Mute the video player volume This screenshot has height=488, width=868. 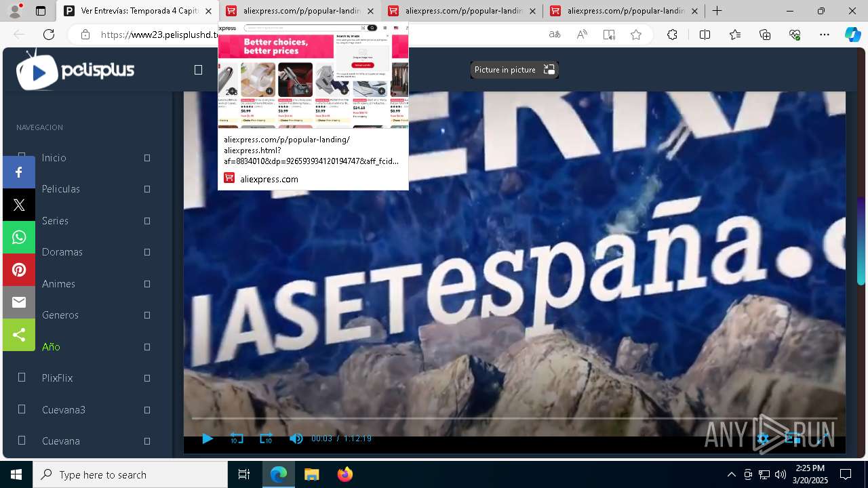tap(296, 439)
